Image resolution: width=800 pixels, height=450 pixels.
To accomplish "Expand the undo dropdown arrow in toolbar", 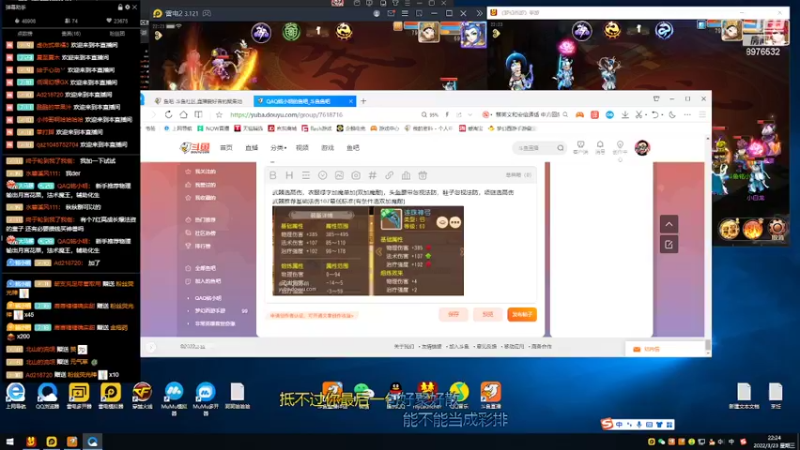I will click(x=662, y=115).
